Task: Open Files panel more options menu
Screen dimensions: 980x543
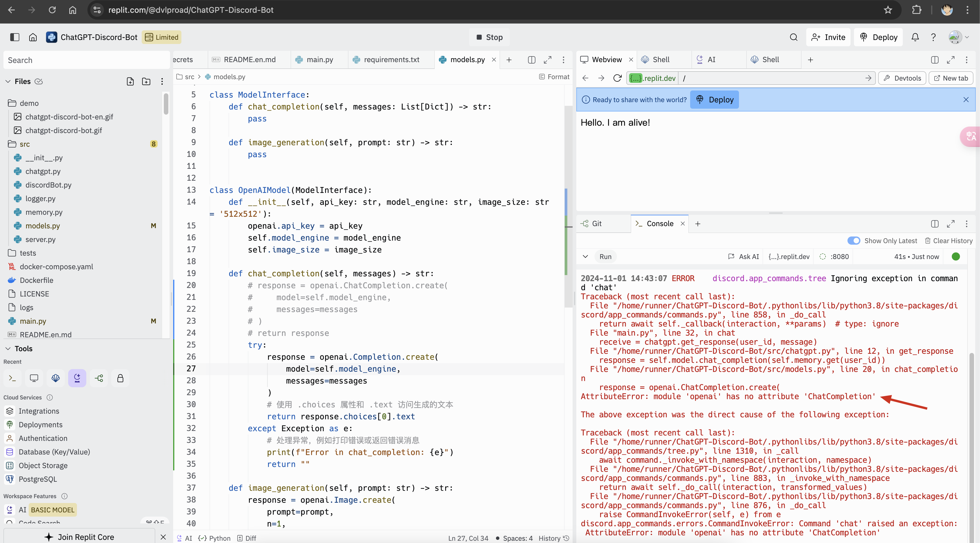Action: pyautogui.click(x=162, y=81)
